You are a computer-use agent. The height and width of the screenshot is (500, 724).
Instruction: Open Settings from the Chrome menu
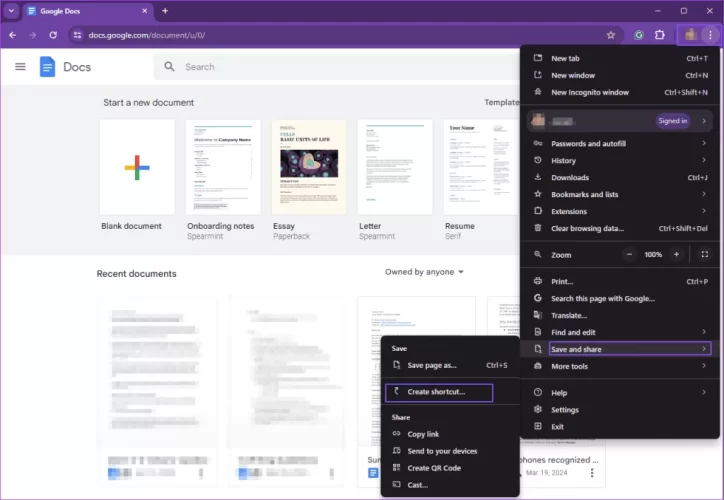(565, 410)
